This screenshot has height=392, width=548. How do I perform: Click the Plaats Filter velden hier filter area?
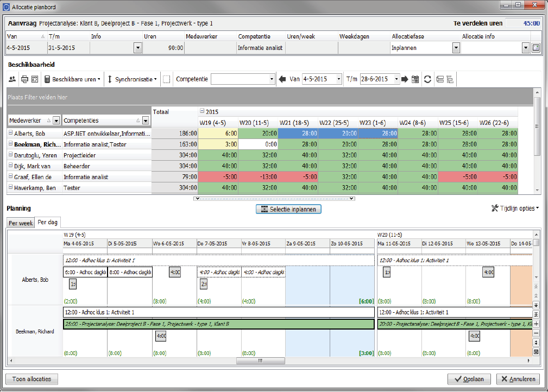click(270, 97)
